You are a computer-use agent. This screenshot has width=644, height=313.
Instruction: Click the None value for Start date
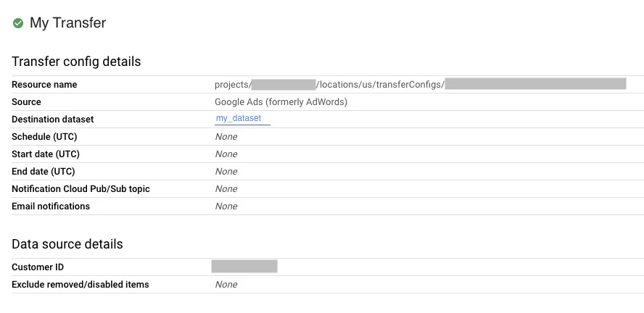[226, 154]
